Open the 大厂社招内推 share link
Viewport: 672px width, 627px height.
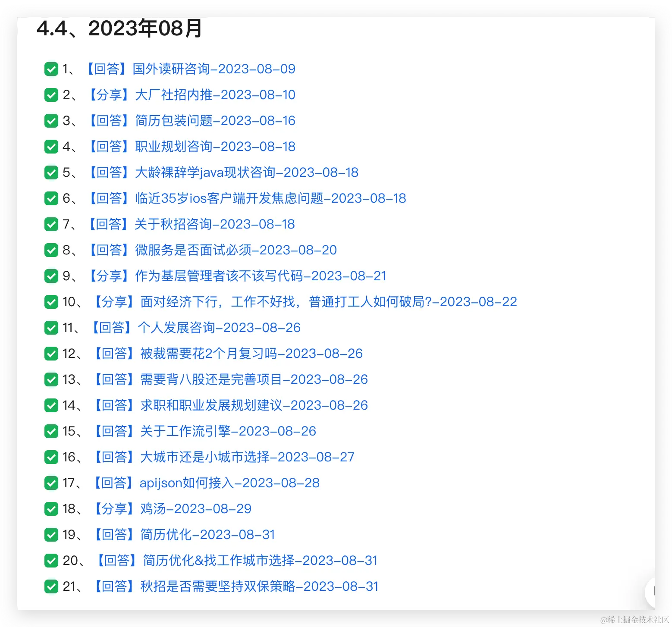(192, 95)
